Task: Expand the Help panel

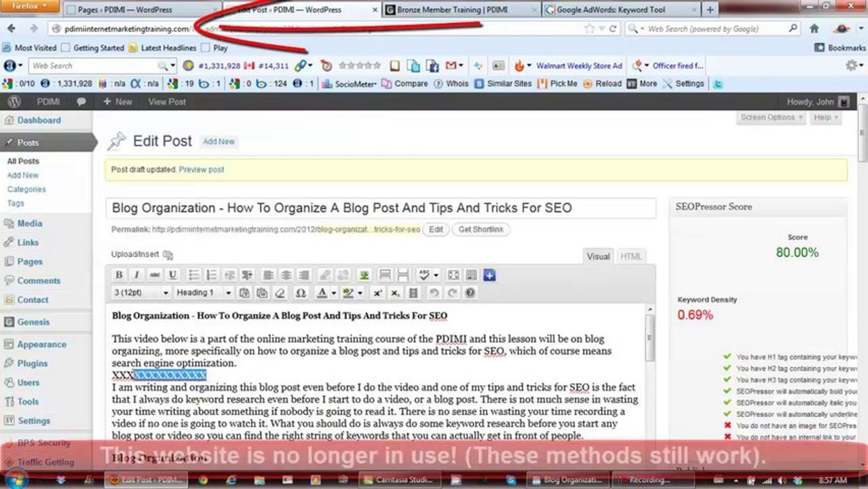Action: point(826,117)
